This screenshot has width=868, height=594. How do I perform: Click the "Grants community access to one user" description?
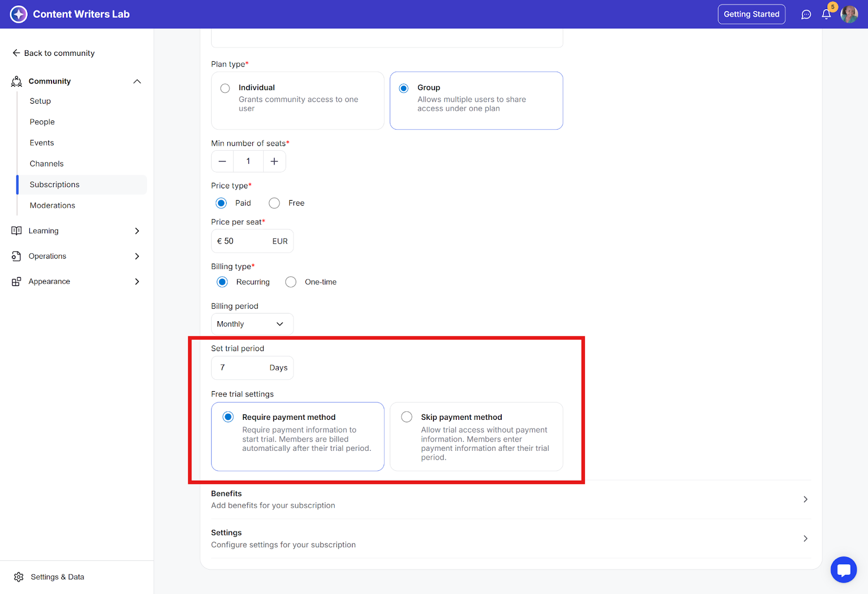coord(298,104)
